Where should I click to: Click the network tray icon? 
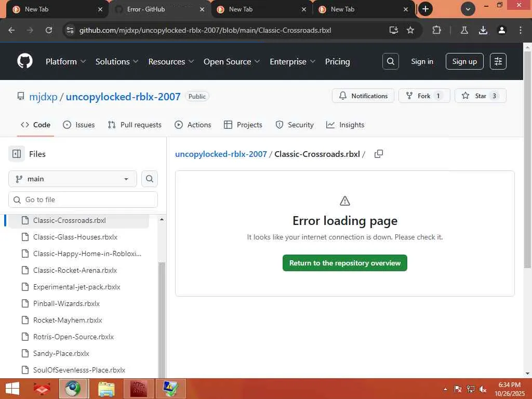(471, 389)
